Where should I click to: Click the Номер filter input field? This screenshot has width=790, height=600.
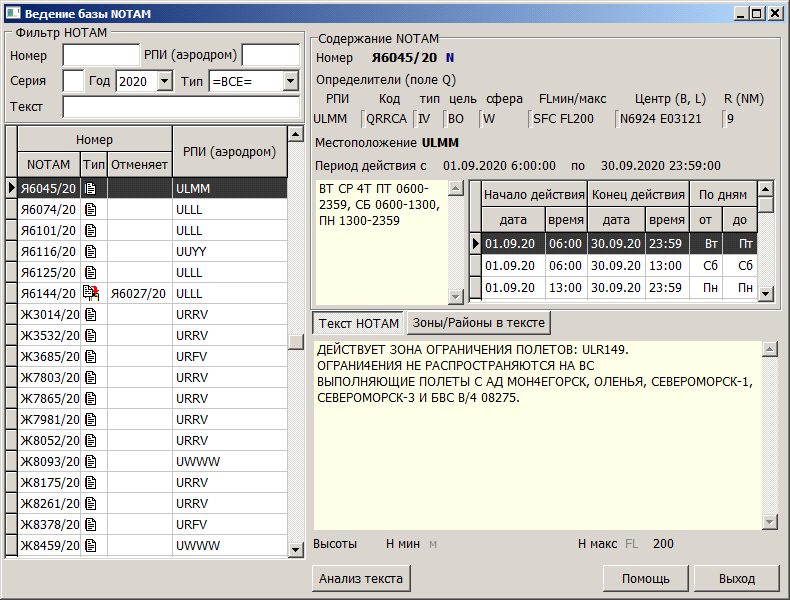coord(101,54)
